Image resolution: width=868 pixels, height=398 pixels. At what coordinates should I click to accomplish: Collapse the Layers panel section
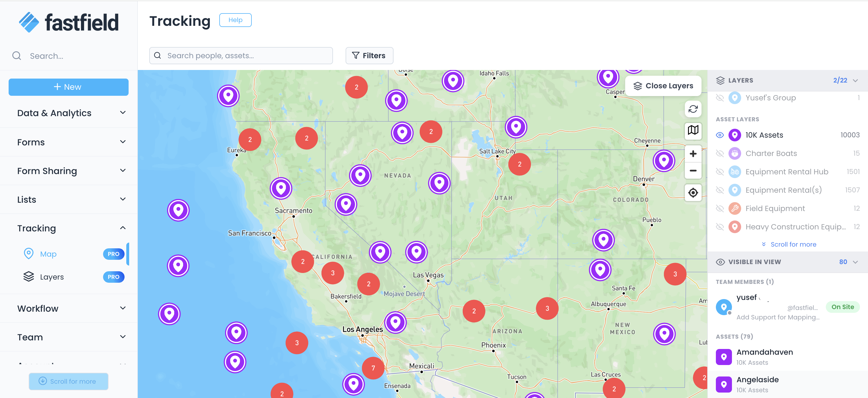tap(855, 81)
